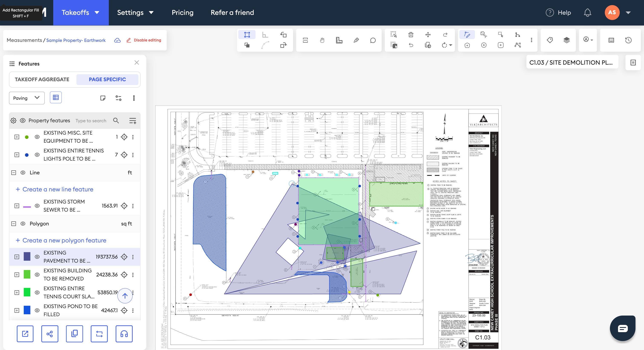644x350 pixels.
Task: Click the notification bell icon
Action: pos(587,13)
